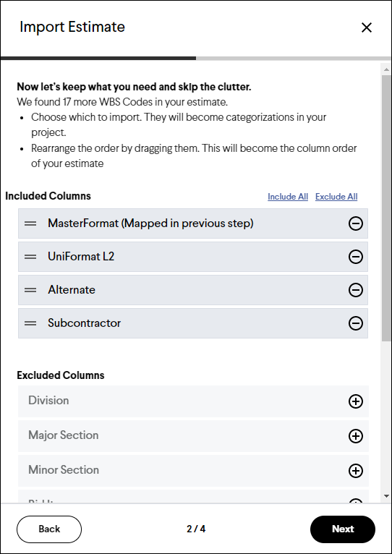The height and width of the screenshot is (554, 392).
Task: Exclude the Alternate column via minus icon
Action: coord(356,290)
